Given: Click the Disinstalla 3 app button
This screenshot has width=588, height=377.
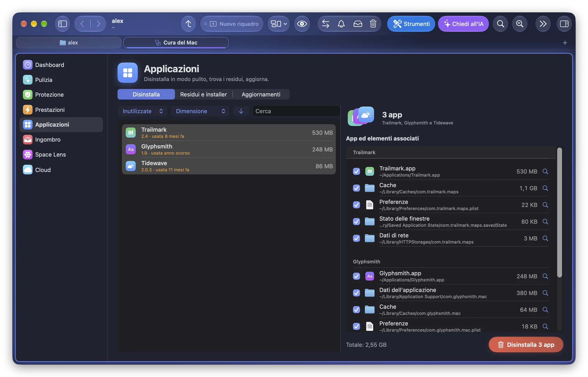Looking at the screenshot, I should [526, 344].
